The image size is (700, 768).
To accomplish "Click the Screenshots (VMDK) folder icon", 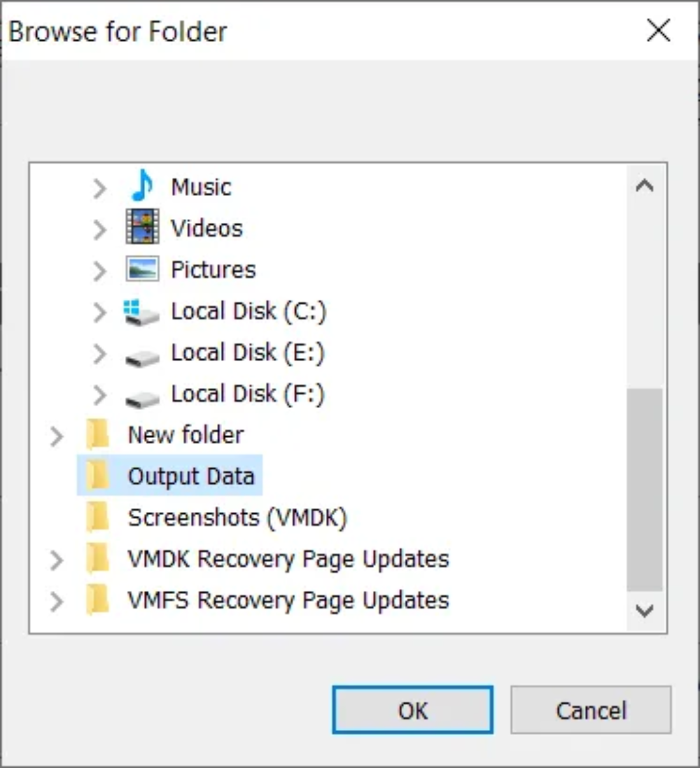I will pyautogui.click(x=99, y=517).
